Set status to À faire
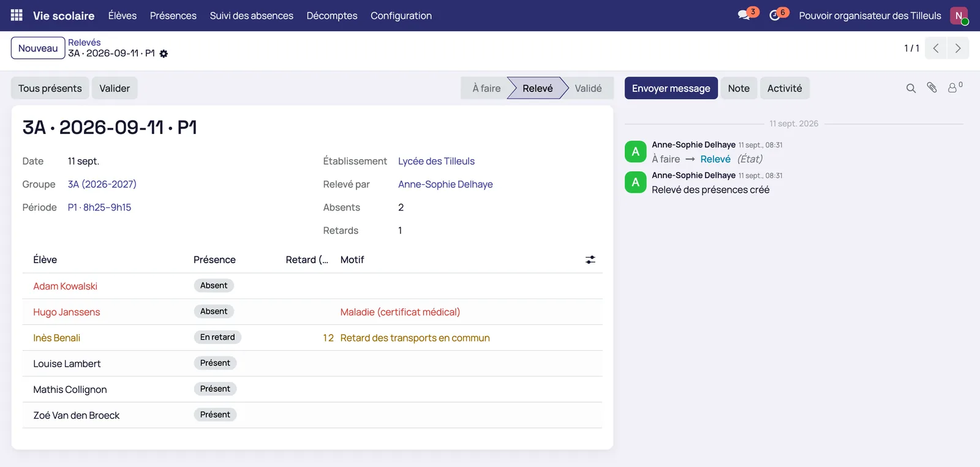This screenshot has height=467, width=980. click(x=486, y=88)
